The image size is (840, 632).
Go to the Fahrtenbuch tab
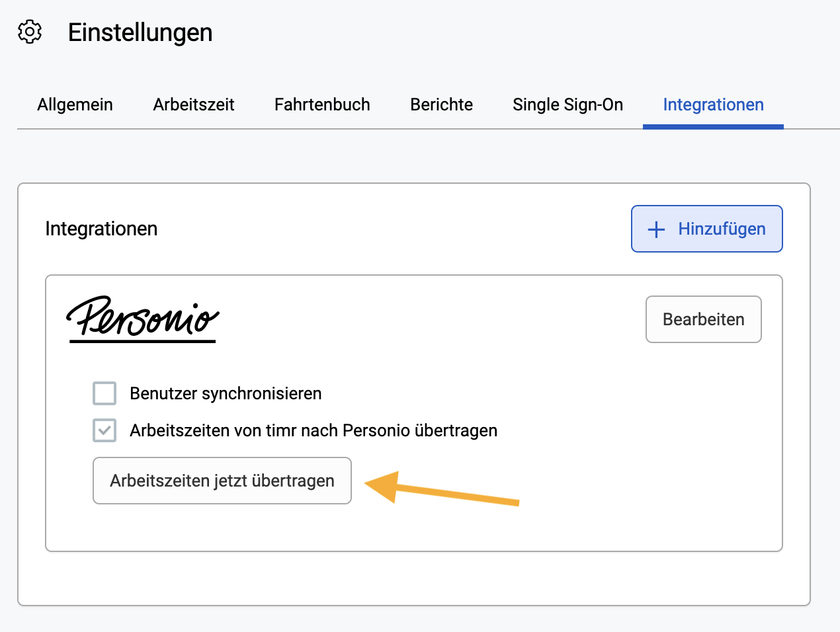pos(322,104)
